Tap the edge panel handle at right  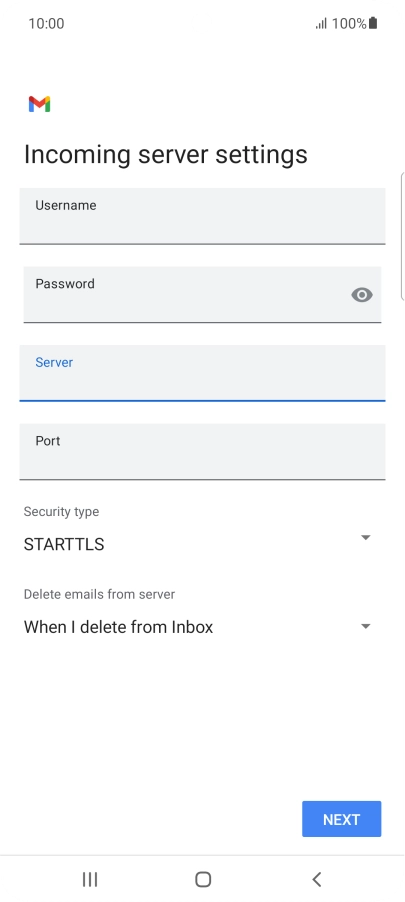402,236
